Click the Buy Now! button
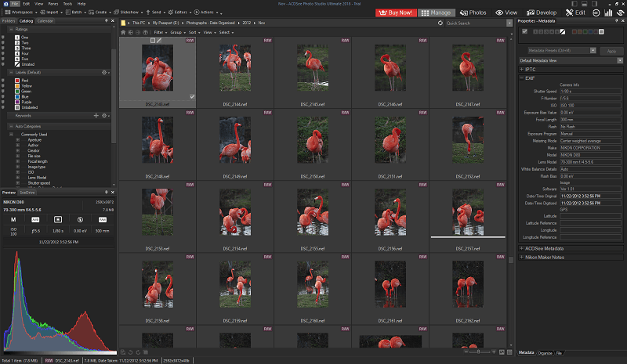 (x=396, y=13)
